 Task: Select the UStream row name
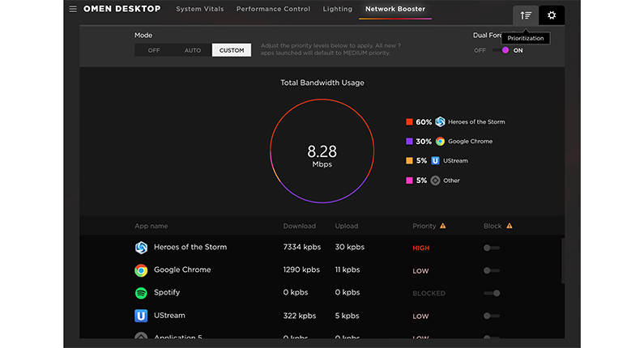tap(169, 315)
